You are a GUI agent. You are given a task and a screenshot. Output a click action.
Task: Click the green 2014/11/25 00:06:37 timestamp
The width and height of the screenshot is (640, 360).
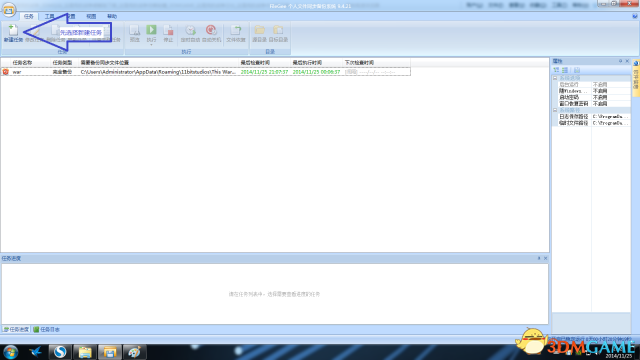coord(316,72)
